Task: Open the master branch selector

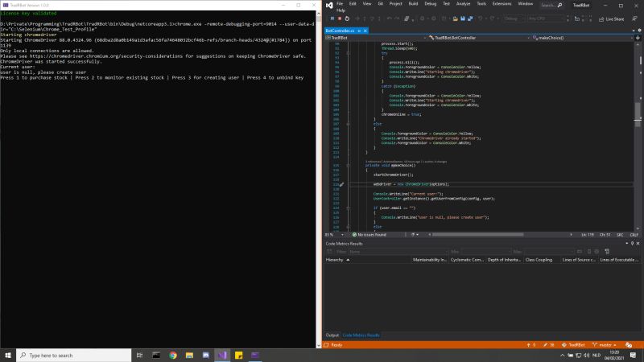Action: tap(605, 345)
